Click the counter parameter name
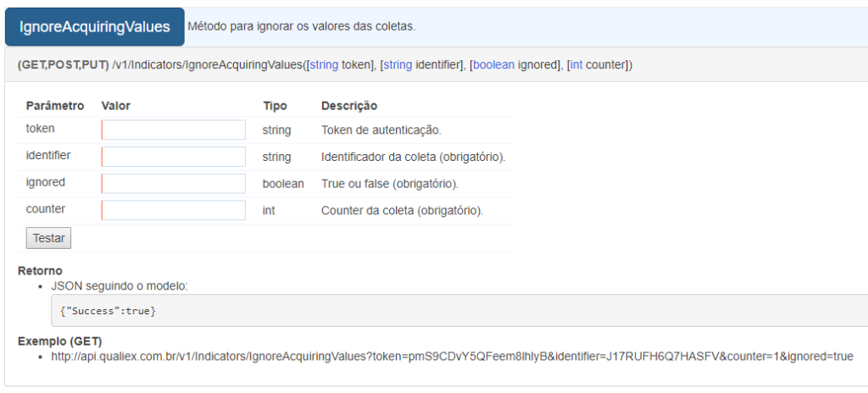This screenshot has width=868, height=393. click(x=46, y=208)
